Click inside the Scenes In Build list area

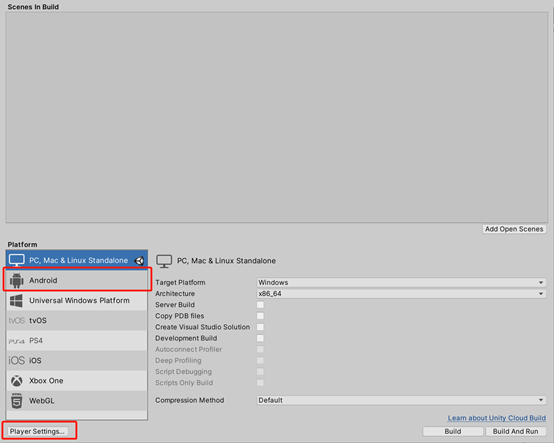point(277,117)
